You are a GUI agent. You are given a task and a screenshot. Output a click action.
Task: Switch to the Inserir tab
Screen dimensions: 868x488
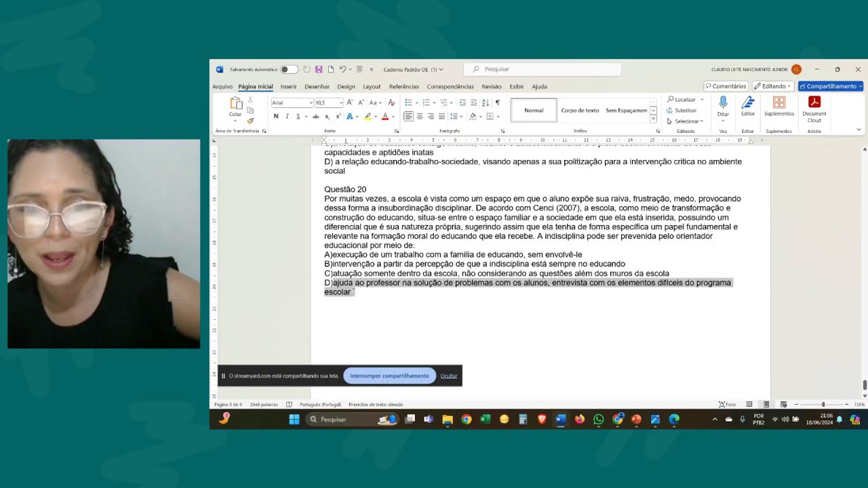[x=289, y=87]
